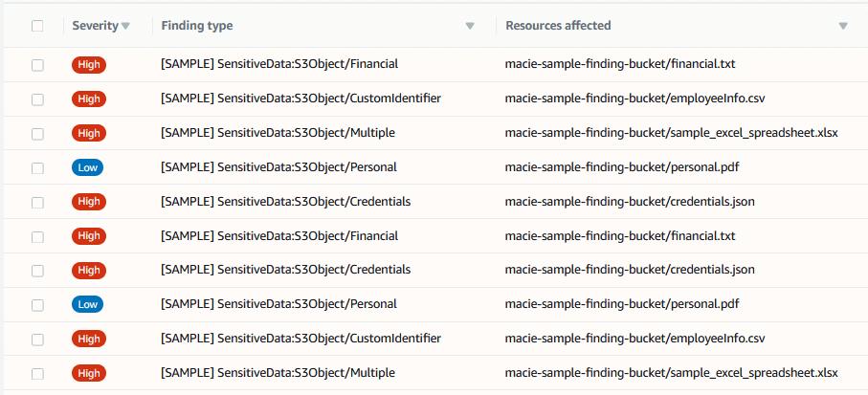Click the sort arrow in Resources affected column
This screenshot has height=395, width=868.
coord(842,26)
